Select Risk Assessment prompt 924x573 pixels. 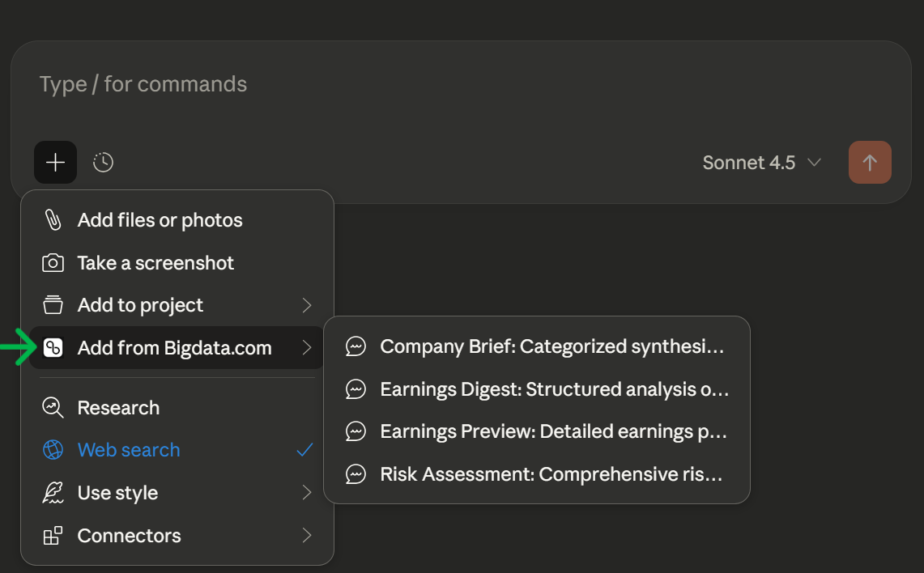tap(551, 474)
